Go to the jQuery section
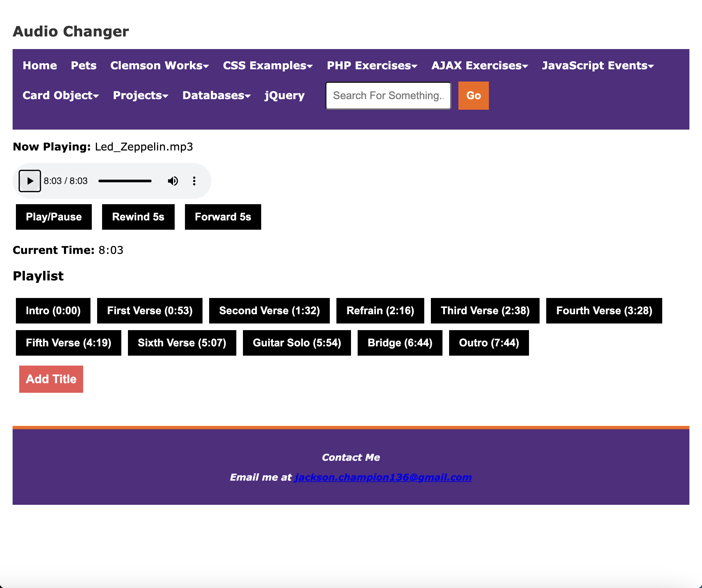 pos(284,95)
